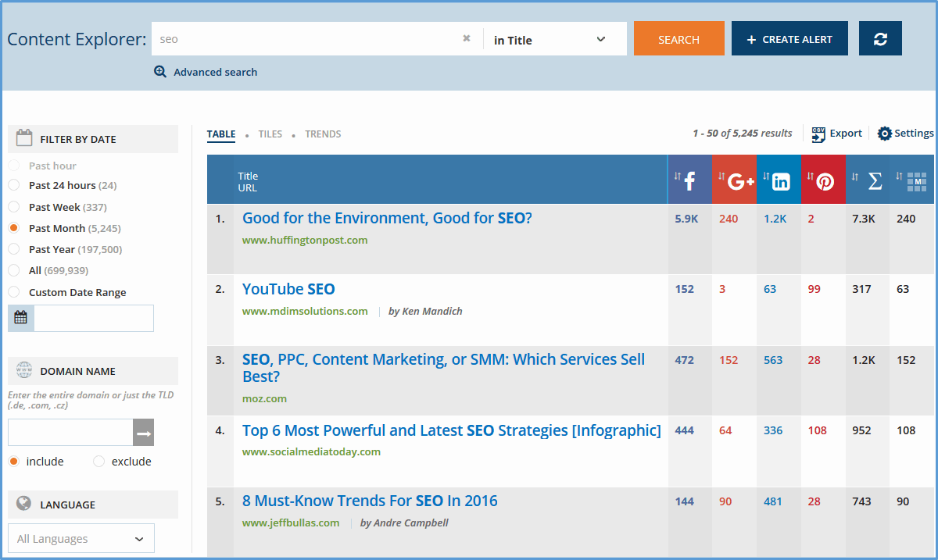This screenshot has height=560, width=938.
Task: Switch to the TRENDS view tab
Action: (323, 134)
